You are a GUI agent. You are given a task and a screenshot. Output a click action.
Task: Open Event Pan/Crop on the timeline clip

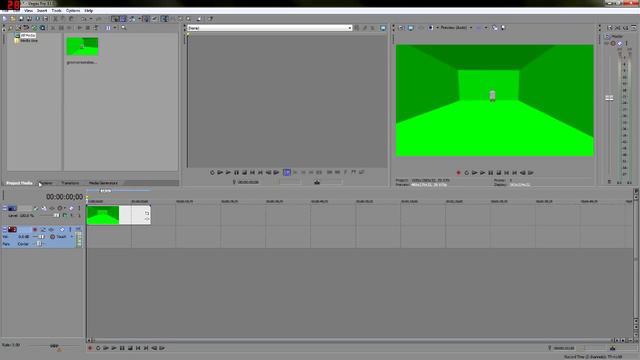(x=147, y=213)
